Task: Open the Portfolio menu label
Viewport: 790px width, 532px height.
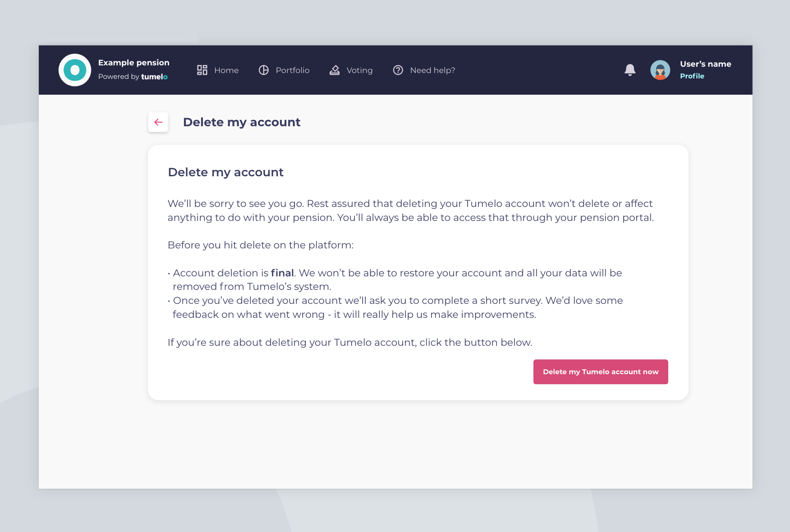Action: point(293,70)
